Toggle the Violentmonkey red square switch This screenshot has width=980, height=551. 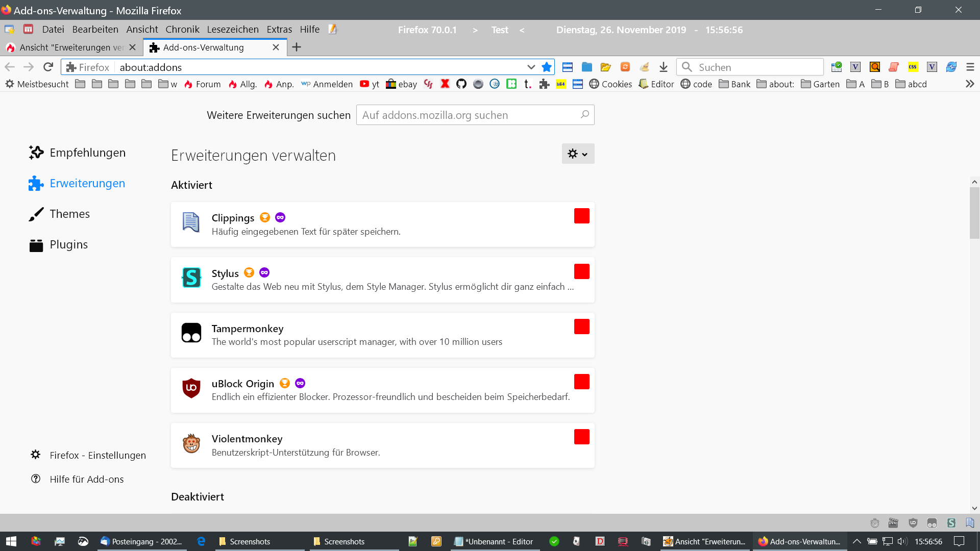(581, 437)
